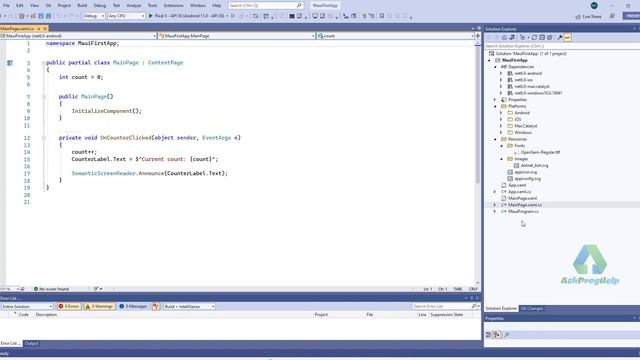The image size is (640, 360).
Task: Click in the Search Solution Explorer field
Action: coord(562,46)
